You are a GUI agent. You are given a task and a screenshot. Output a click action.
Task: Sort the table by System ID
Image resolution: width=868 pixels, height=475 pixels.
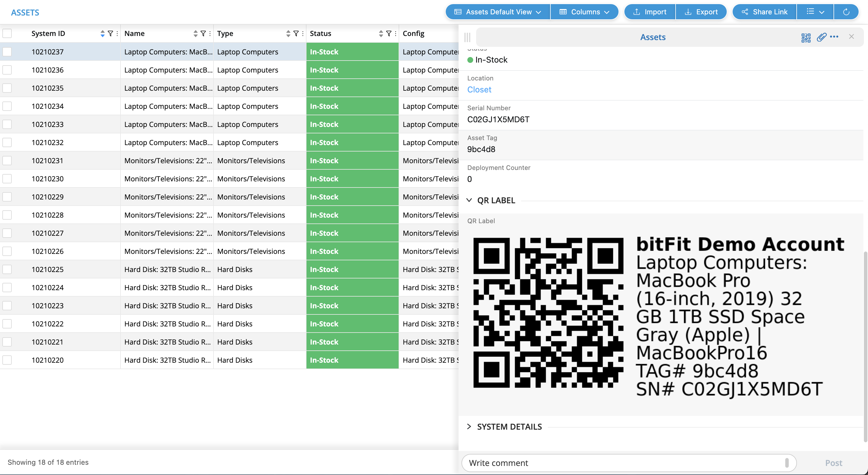(x=102, y=33)
